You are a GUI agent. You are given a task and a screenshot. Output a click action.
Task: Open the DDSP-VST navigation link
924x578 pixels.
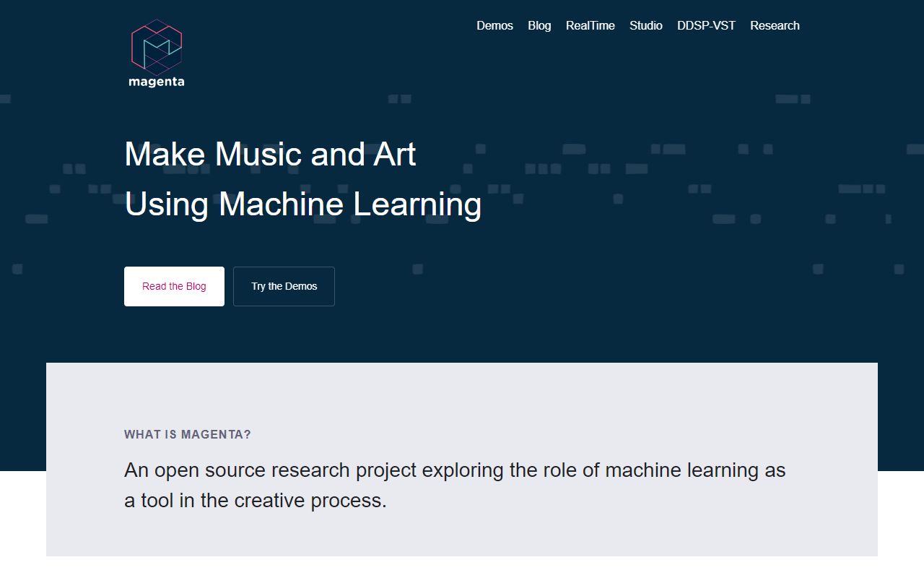(x=706, y=25)
